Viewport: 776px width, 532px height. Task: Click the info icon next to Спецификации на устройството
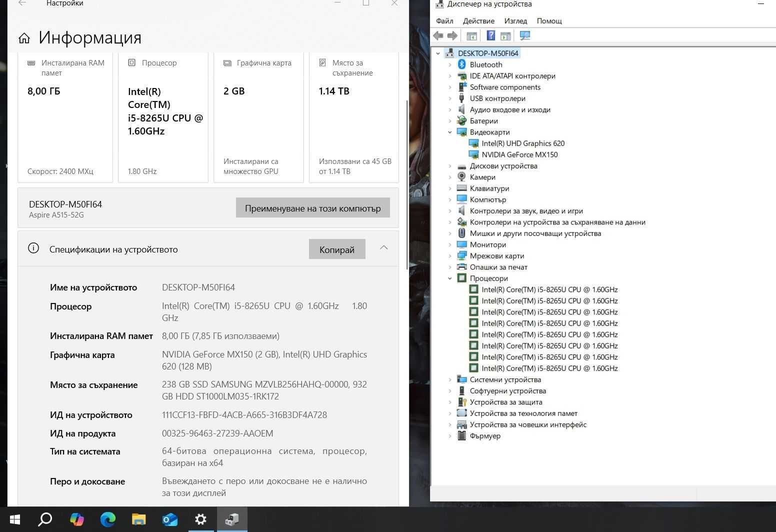[x=33, y=248]
